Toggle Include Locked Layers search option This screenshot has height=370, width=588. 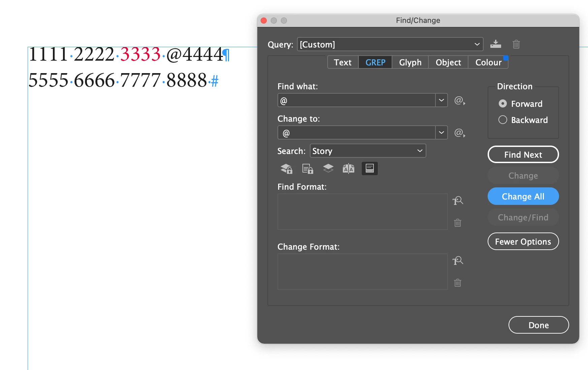[x=287, y=168]
